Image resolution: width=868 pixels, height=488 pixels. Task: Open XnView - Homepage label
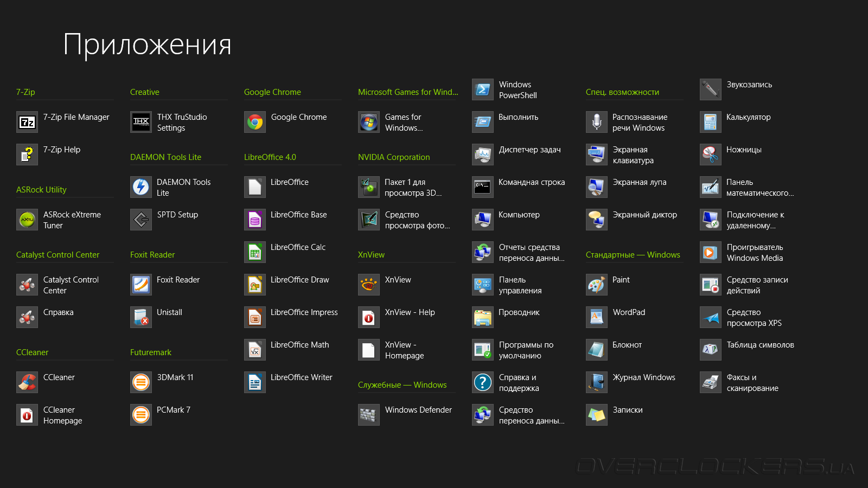405,350
